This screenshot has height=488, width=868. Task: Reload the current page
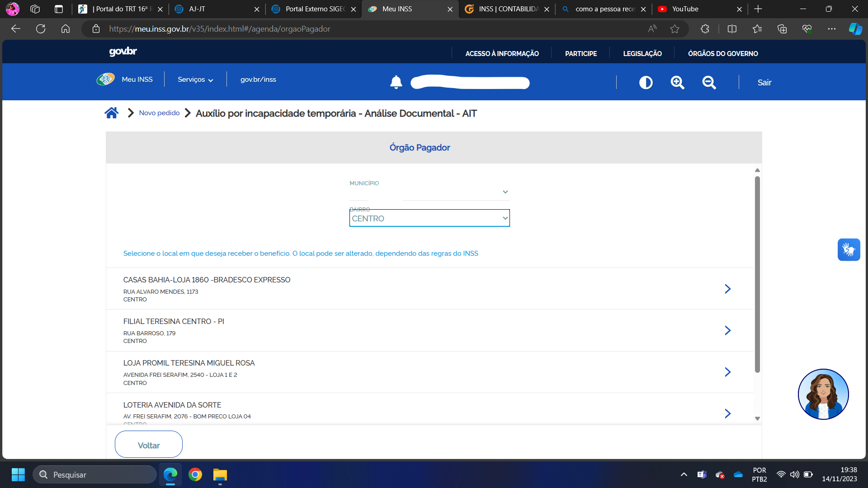[x=41, y=29]
